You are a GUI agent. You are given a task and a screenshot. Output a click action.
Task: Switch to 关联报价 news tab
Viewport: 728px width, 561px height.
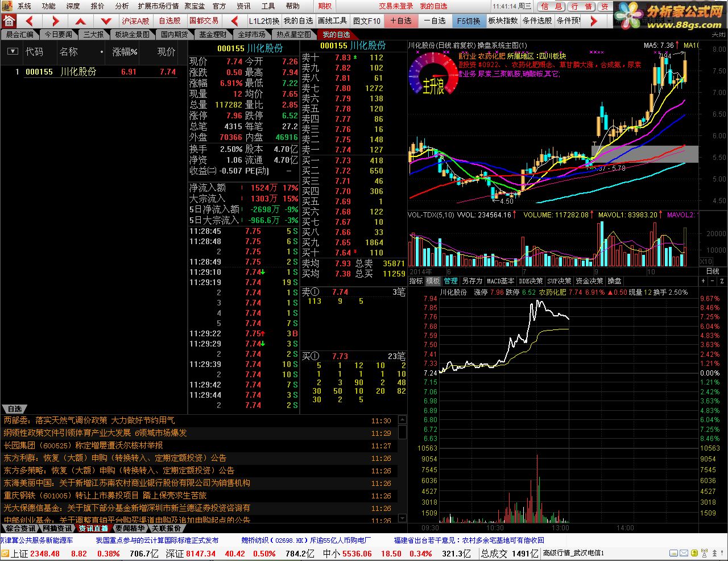(166, 529)
